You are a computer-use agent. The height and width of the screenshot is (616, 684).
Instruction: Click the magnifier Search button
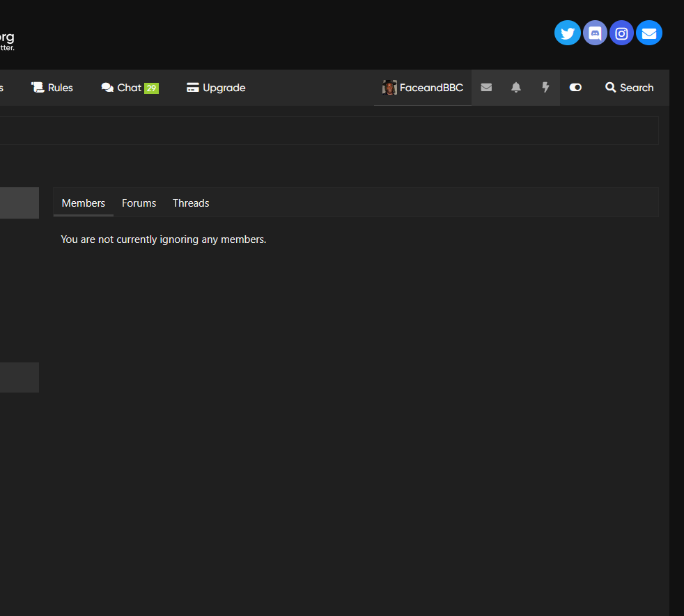629,88
